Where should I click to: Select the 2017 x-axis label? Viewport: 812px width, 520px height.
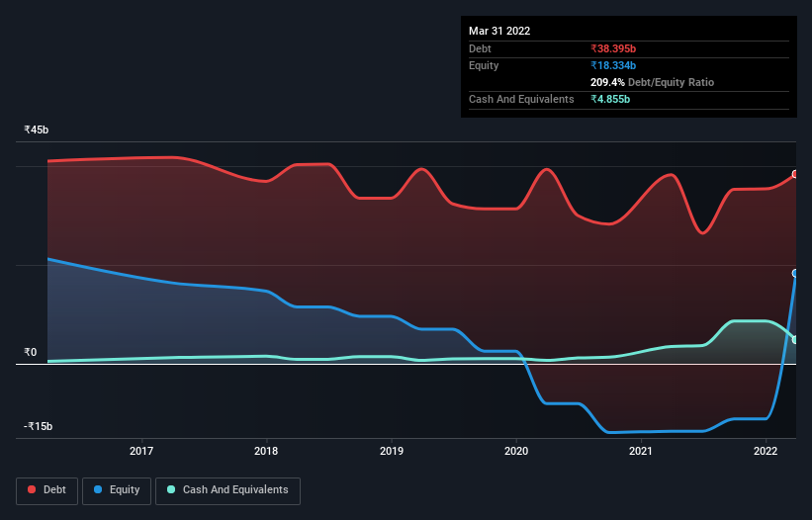click(141, 451)
